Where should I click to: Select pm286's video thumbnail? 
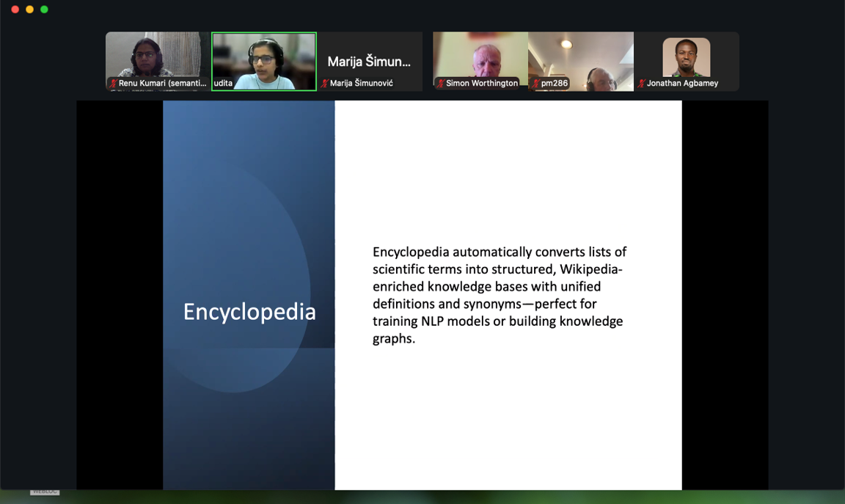(581, 62)
